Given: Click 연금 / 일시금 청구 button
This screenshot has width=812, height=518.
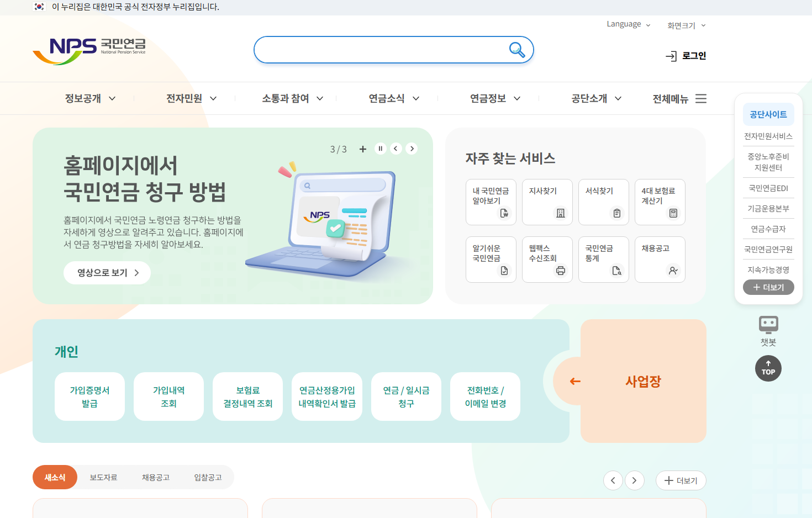Looking at the screenshot, I should (406, 397).
